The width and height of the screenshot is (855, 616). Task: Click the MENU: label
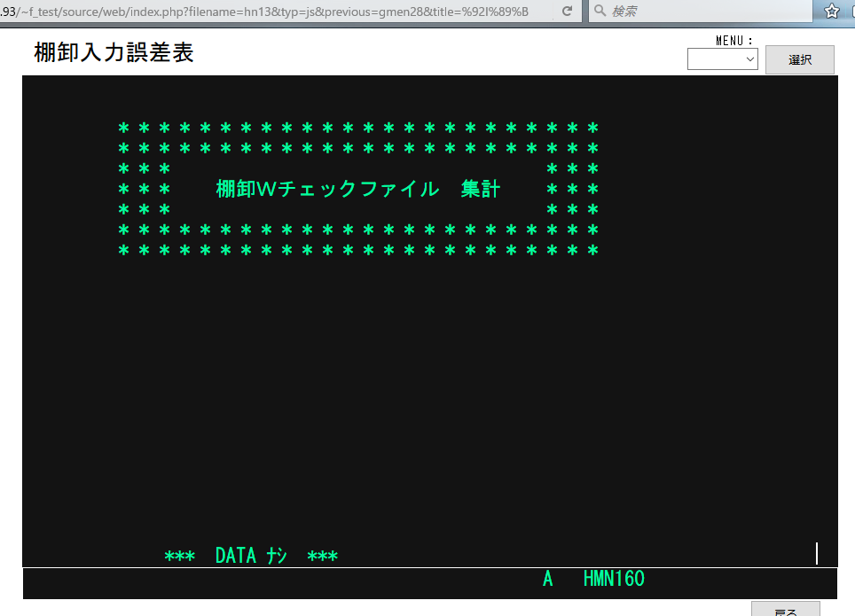pyautogui.click(x=733, y=40)
